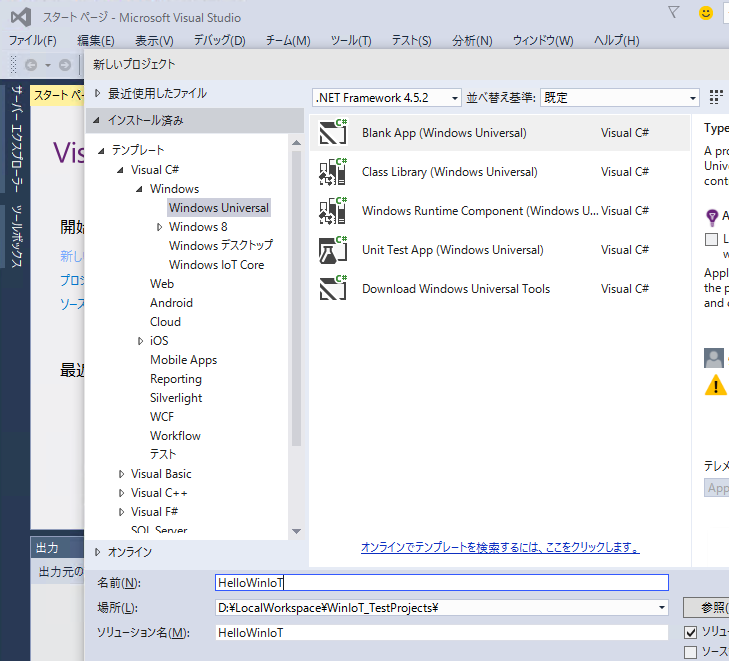
Task: Expand the Visual F# tree node
Action: click(121, 512)
